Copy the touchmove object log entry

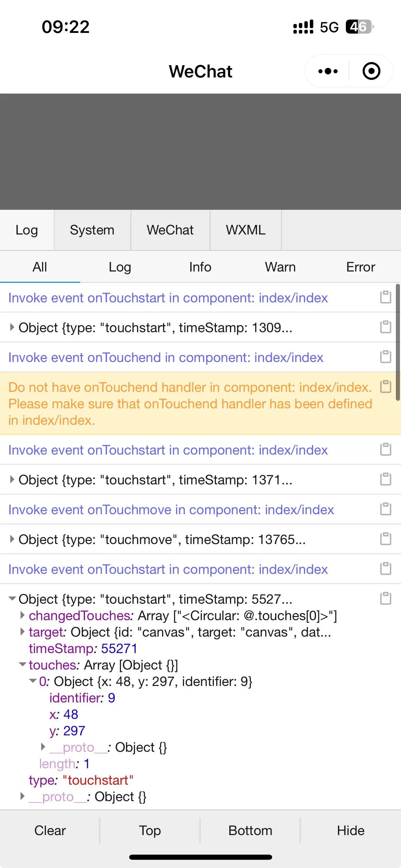[386, 539]
